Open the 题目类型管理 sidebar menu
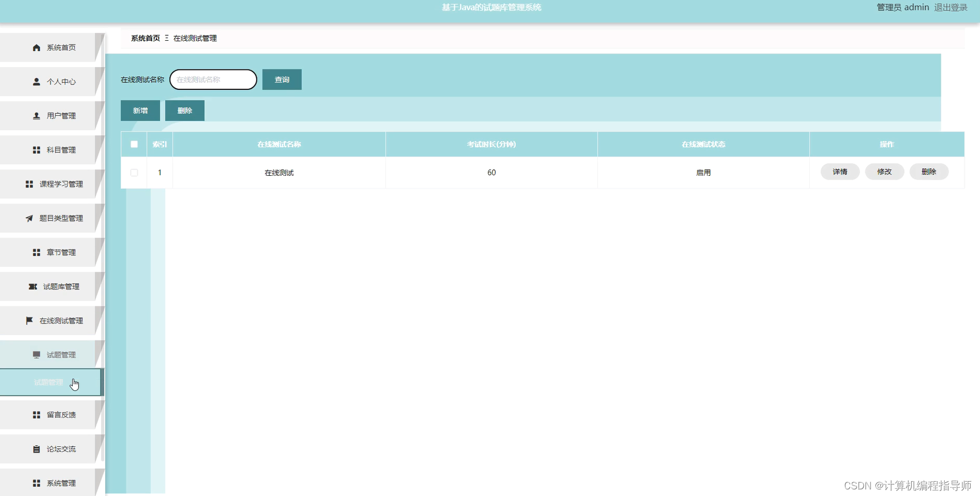Image resolution: width=980 pixels, height=496 pixels. point(52,218)
